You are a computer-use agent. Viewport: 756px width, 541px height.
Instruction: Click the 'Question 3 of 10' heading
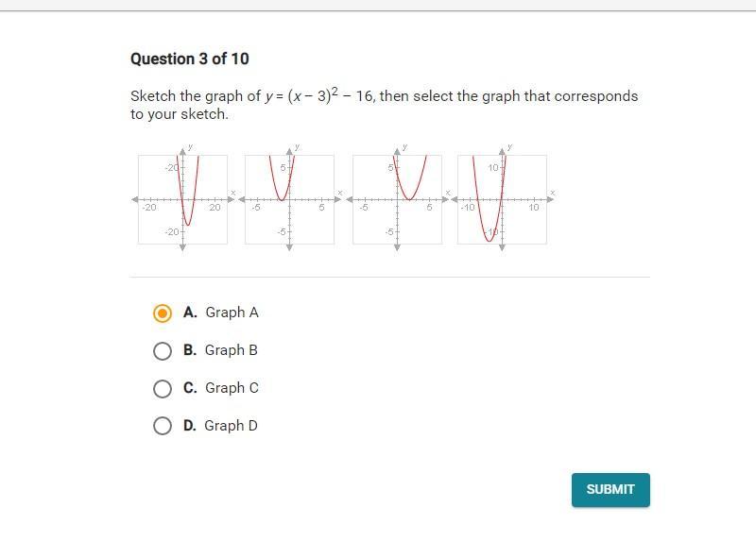tap(190, 59)
